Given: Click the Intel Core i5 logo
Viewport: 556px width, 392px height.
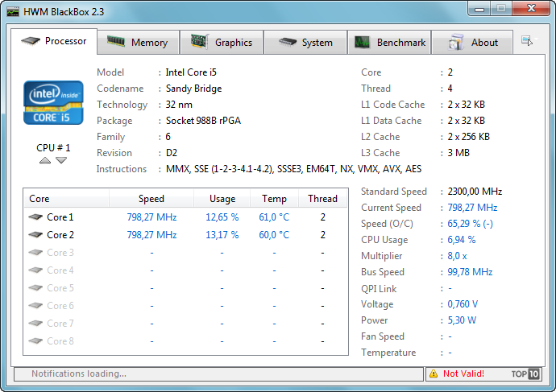Looking at the screenshot, I should [x=53, y=103].
